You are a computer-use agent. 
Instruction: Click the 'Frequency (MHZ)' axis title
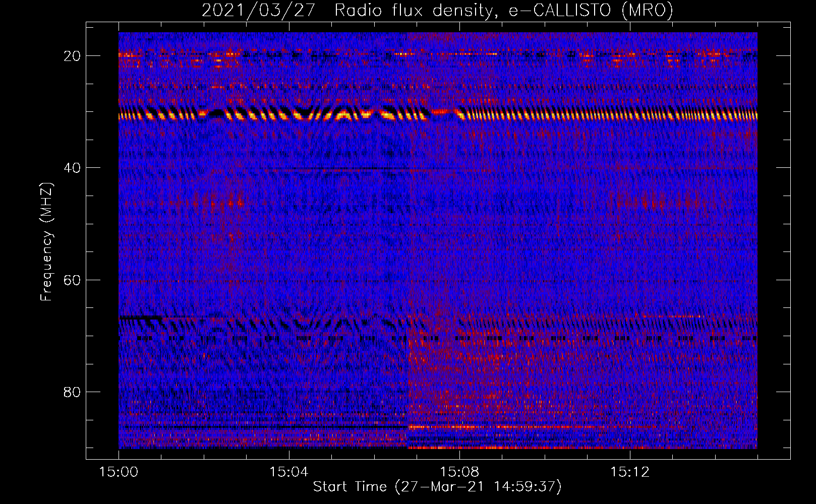tap(46, 242)
